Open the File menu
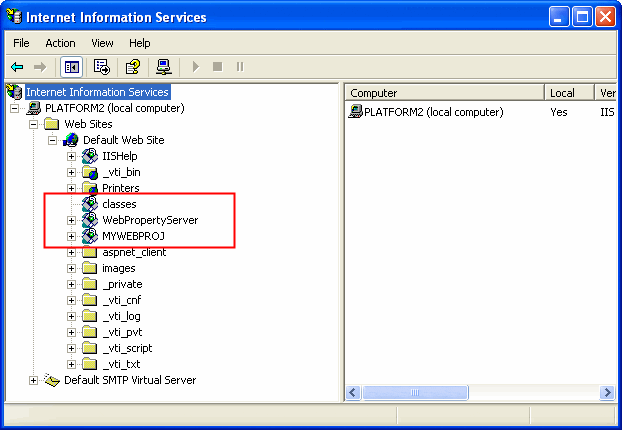This screenshot has width=622, height=430. pyautogui.click(x=22, y=43)
